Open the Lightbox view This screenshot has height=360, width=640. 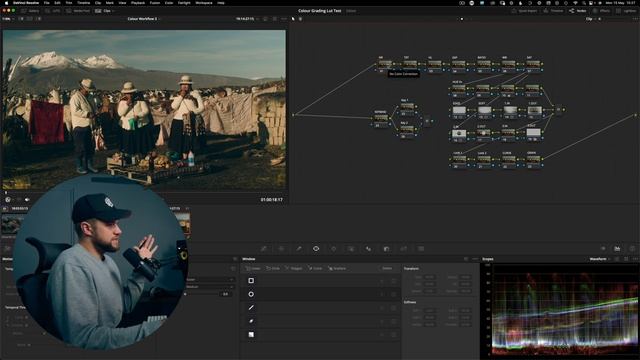[627, 11]
